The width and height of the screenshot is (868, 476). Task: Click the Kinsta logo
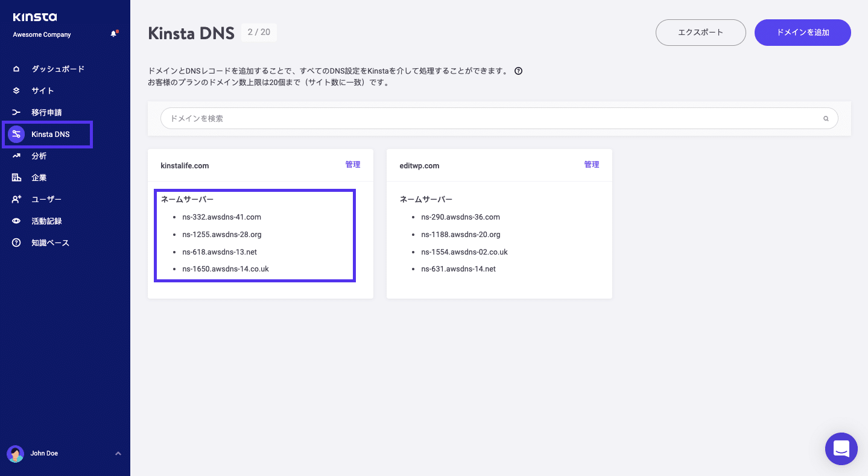[x=34, y=17]
